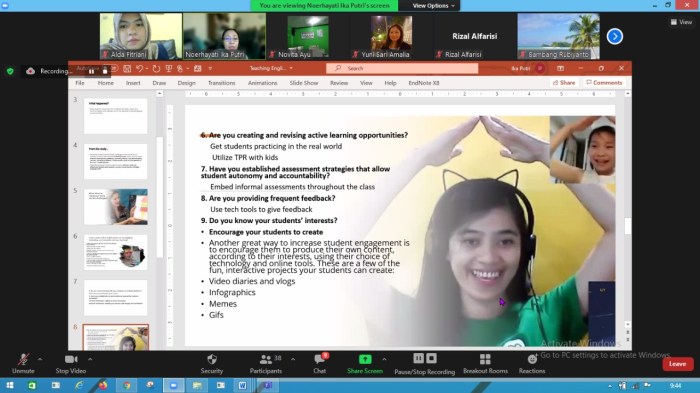Open the Touch/Mouse Mode dropdown arrow
The width and height of the screenshot is (700, 393).
187,68
